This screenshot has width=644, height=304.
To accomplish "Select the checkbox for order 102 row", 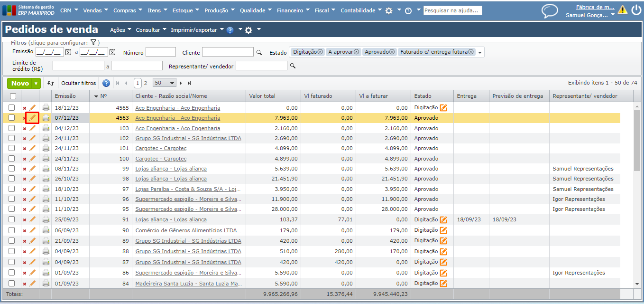I will pos(12,138).
